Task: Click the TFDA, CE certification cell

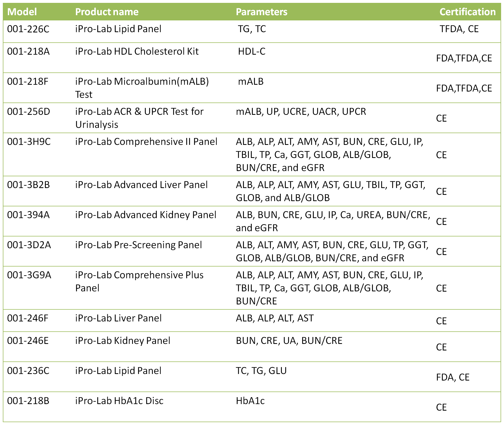Action: tap(459, 29)
